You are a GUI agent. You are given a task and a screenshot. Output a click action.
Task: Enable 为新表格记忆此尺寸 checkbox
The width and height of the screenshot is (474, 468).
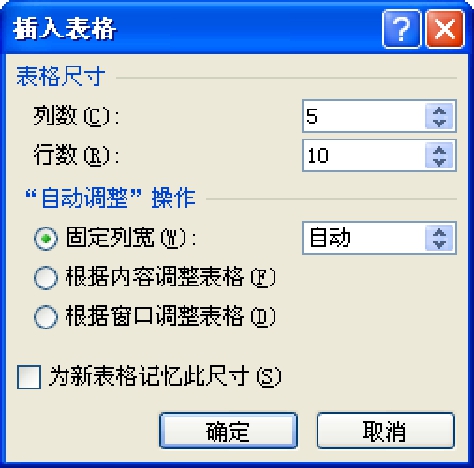[x=29, y=377]
